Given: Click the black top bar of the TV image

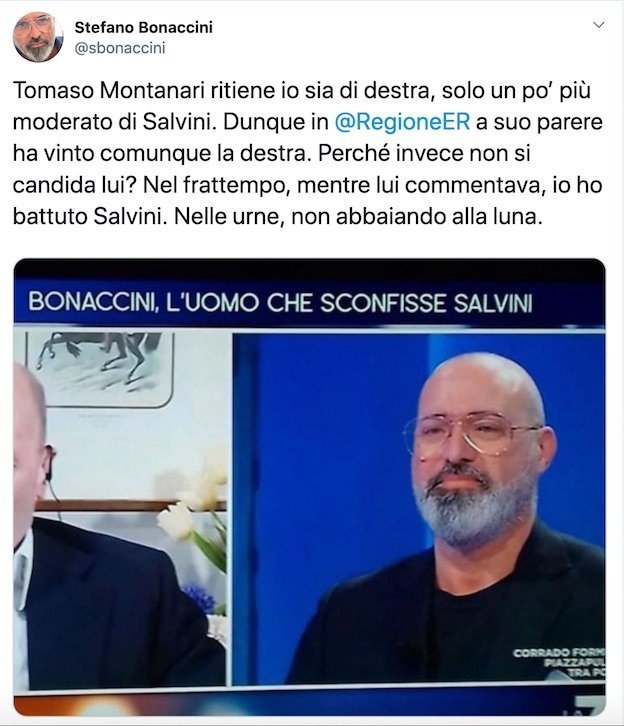Looking at the screenshot, I should (309, 269).
